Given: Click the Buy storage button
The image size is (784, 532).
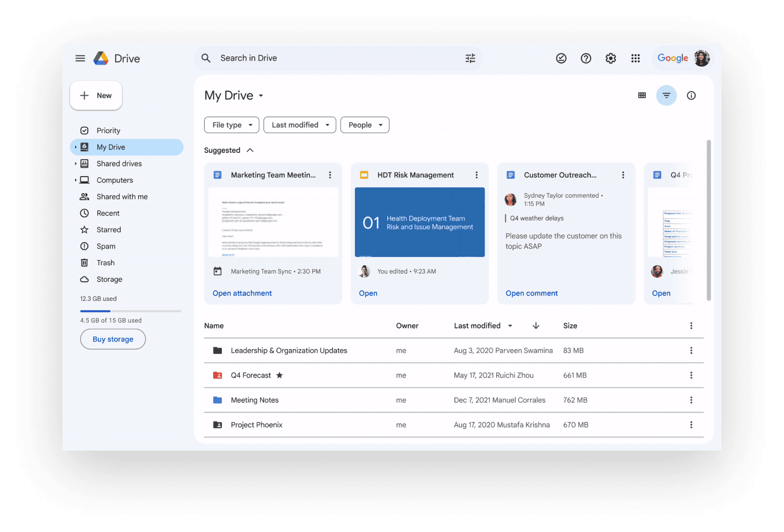Looking at the screenshot, I should [113, 339].
